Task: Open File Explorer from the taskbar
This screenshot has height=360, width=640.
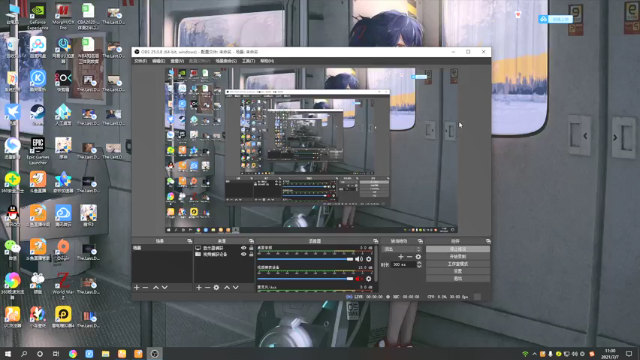Action: coord(105,354)
